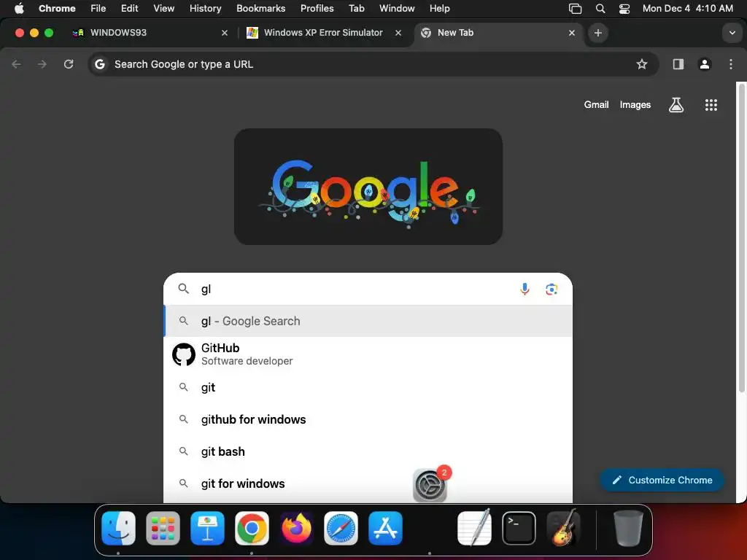Open the Gmail link
Image resolution: width=747 pixels, height=560 pixels.
(x=597, y=105)
